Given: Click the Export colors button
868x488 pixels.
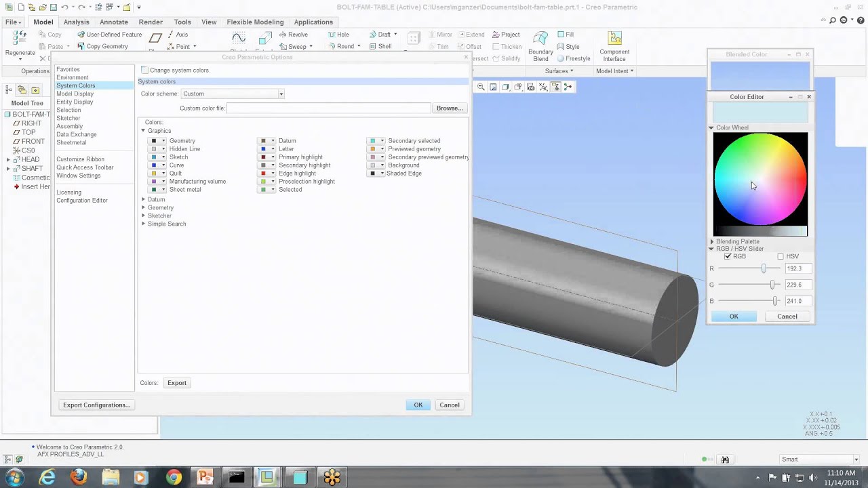Looking at the screenshot, I should tap(177, 383).
